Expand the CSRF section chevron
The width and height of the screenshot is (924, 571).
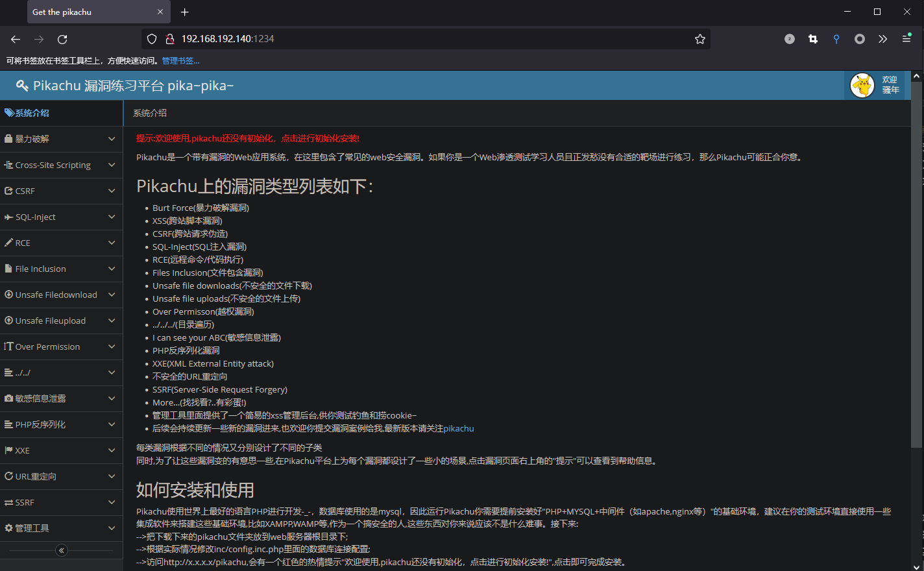coord(110,191)
